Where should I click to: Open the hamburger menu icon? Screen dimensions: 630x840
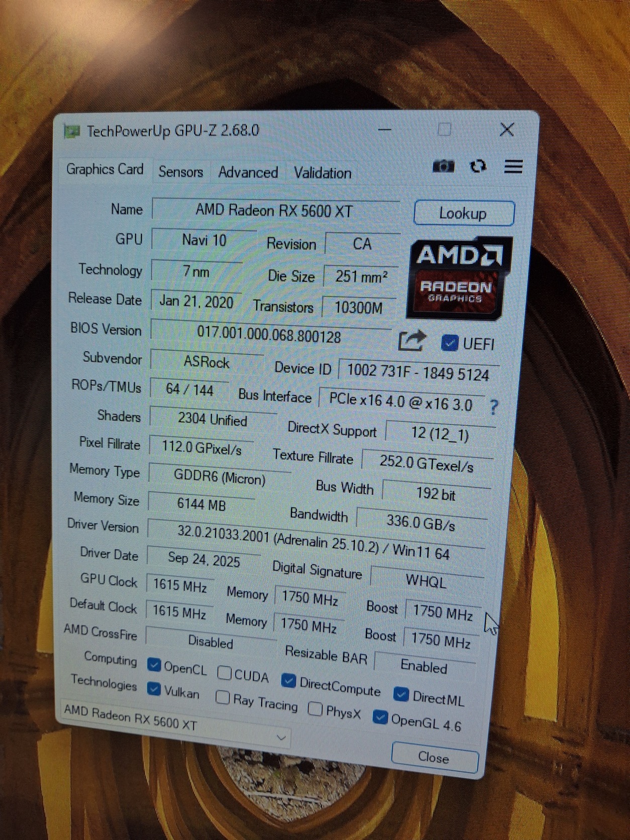pyautogui.click(x=513, y=166)
